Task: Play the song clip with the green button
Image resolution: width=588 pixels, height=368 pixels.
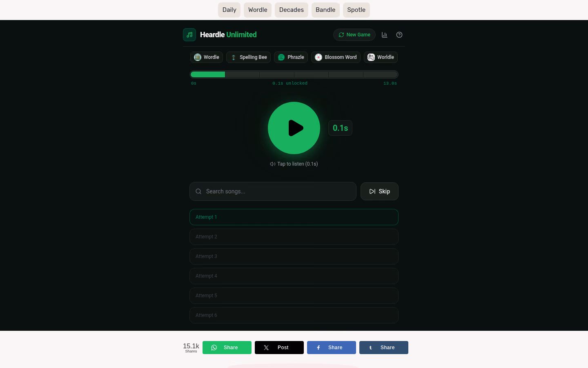Action: 294,128
